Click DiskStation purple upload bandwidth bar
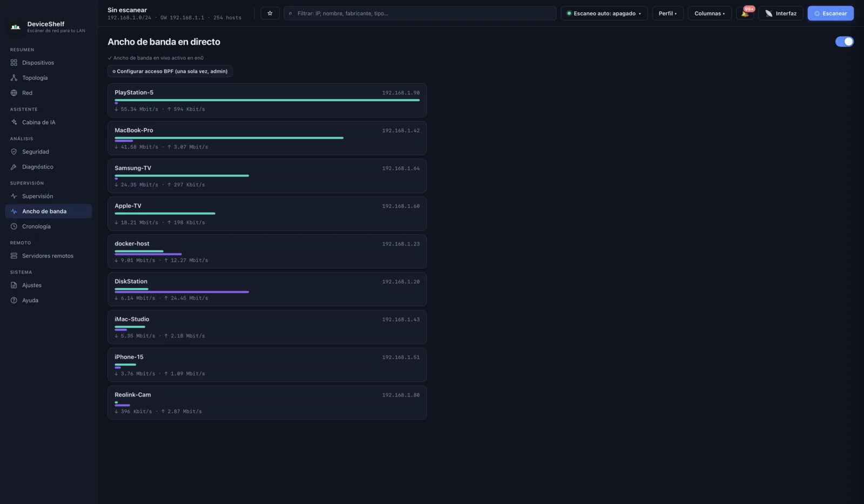 click(x=182, y=292)
